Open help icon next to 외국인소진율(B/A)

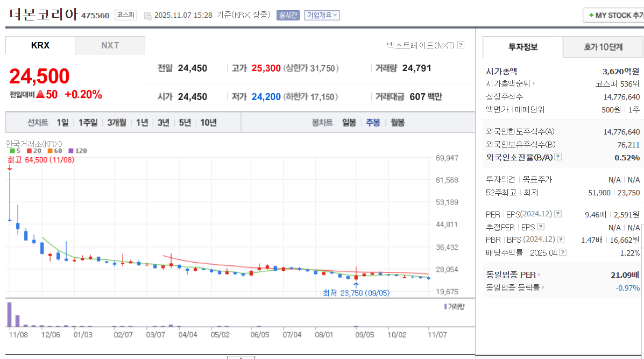coord(558,157)
